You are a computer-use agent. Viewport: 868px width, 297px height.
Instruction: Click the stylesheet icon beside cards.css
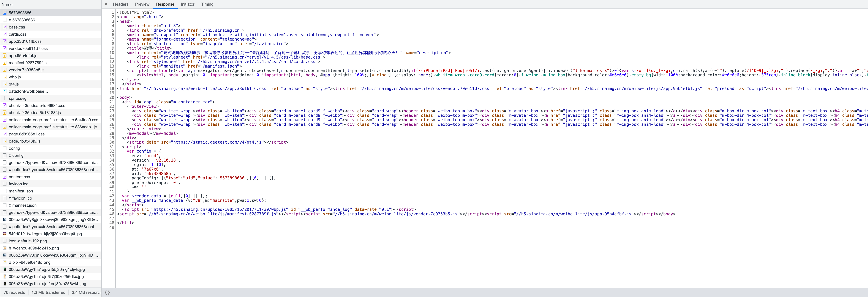click(5, 34)
